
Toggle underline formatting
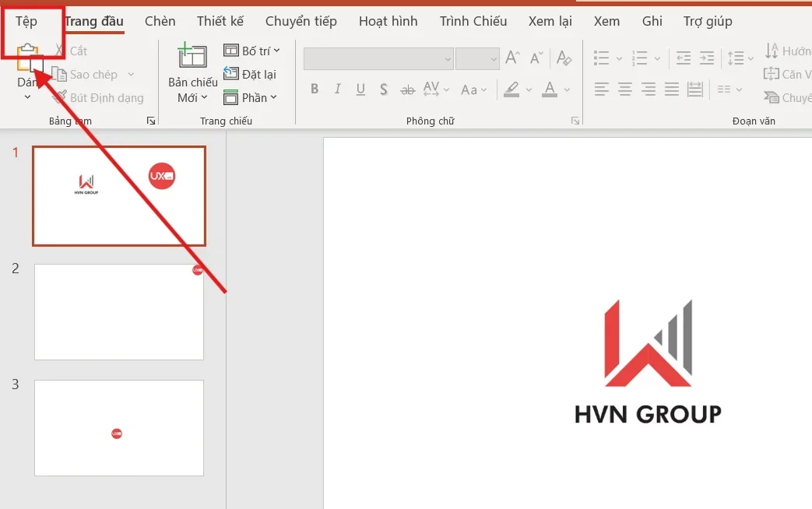[x=360, y=89]
